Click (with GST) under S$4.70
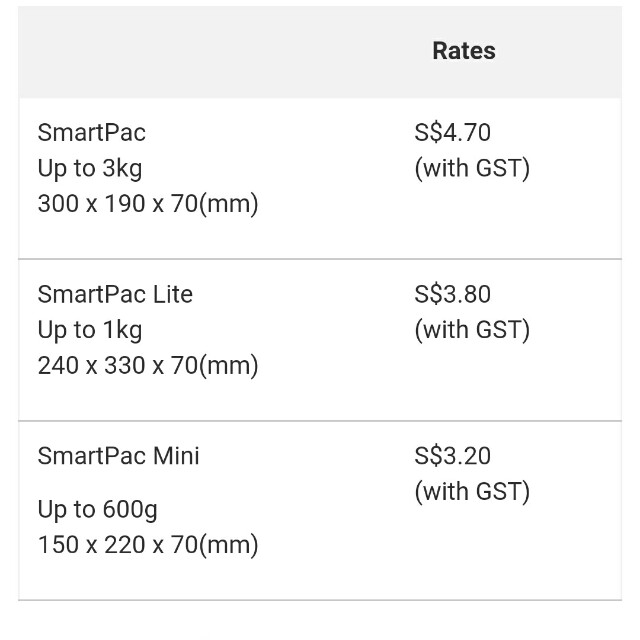 (x=472, y=168)
